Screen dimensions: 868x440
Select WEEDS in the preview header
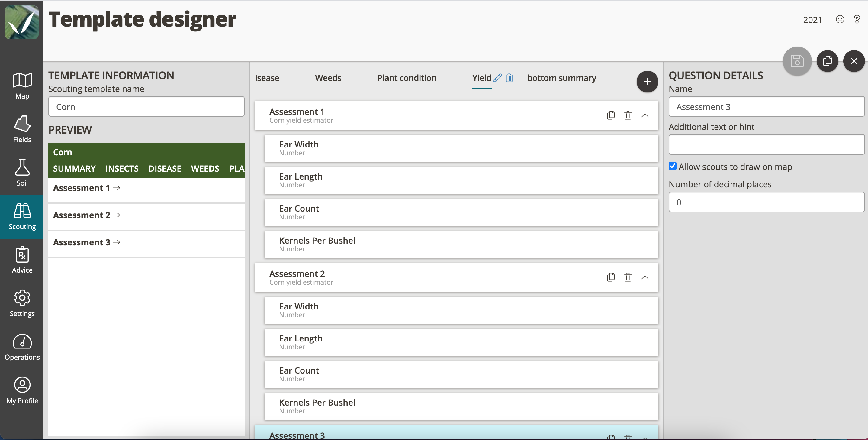pos(205,168)
